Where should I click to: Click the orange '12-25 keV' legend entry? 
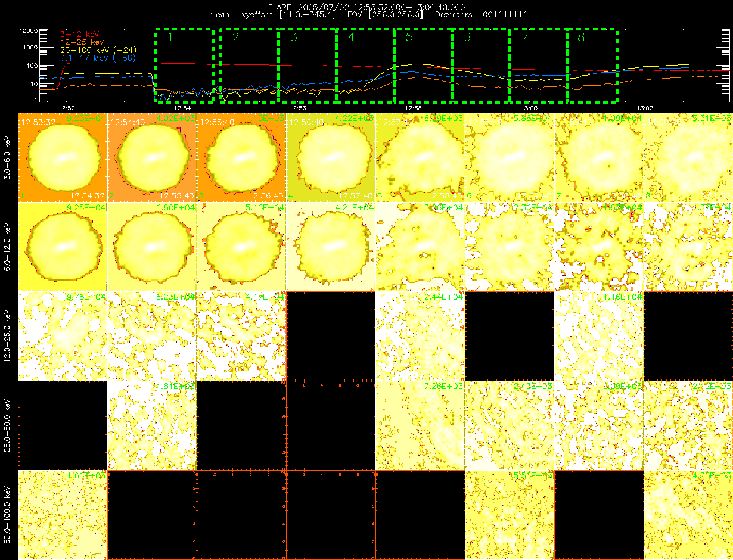[83, 43]
